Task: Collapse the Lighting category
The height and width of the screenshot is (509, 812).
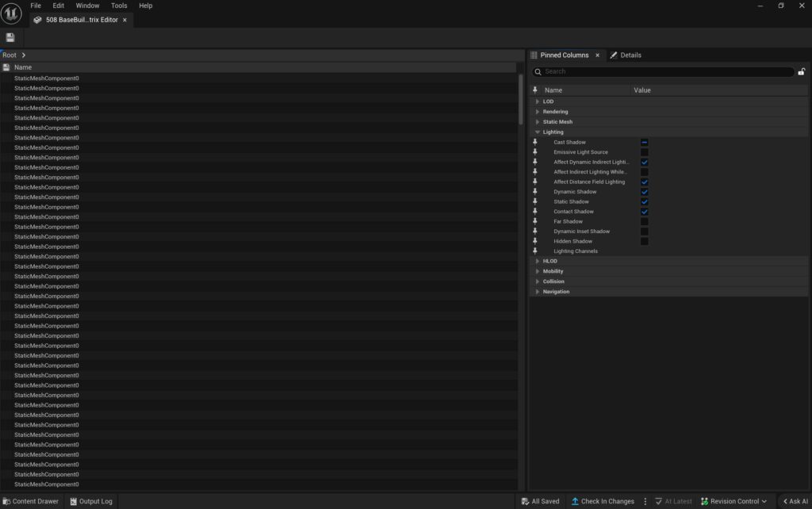Action: (x=538, y=132)
